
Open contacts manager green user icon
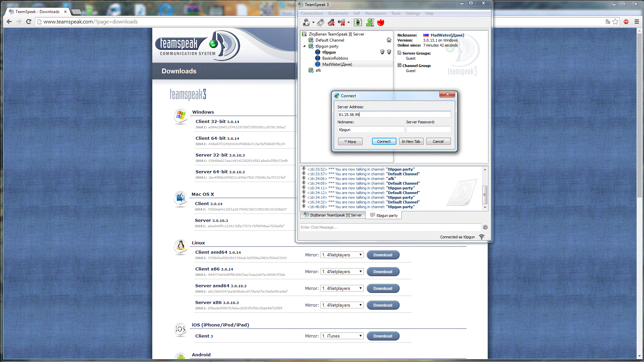pyautogui.click(x=370, y=22)
